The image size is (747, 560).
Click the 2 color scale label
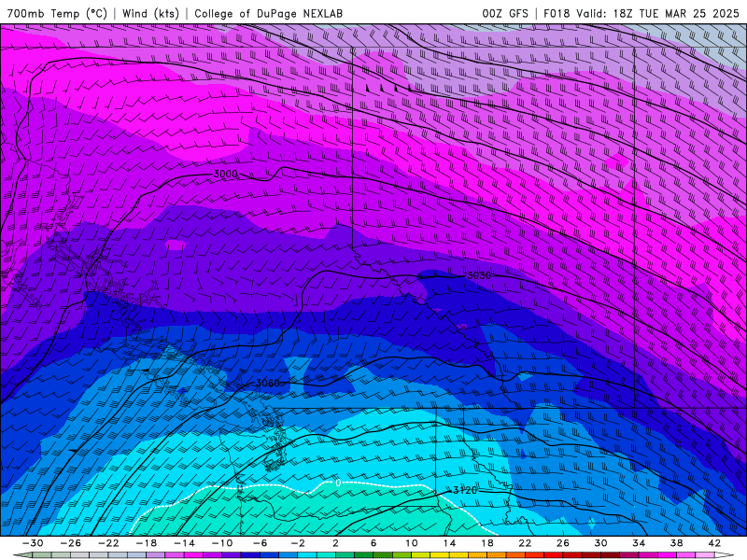point(336,543)
